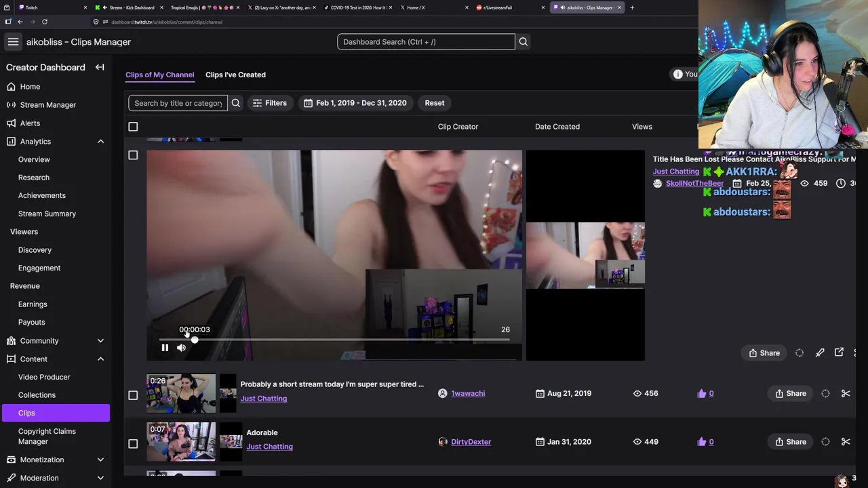Open Alerts in the sidebar
This screenshot has width=868, height=488.
pyautogui.click(x=30, y=123)
